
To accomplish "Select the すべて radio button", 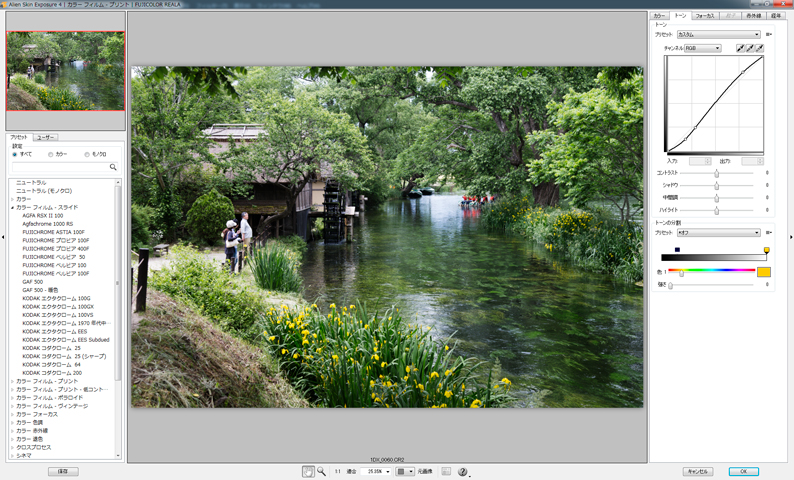I will pyautogui.click(x=15, y=154).
